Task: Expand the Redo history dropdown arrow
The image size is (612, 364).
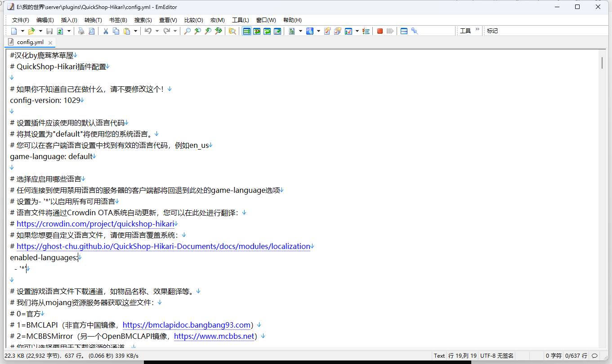Action: 175,31
